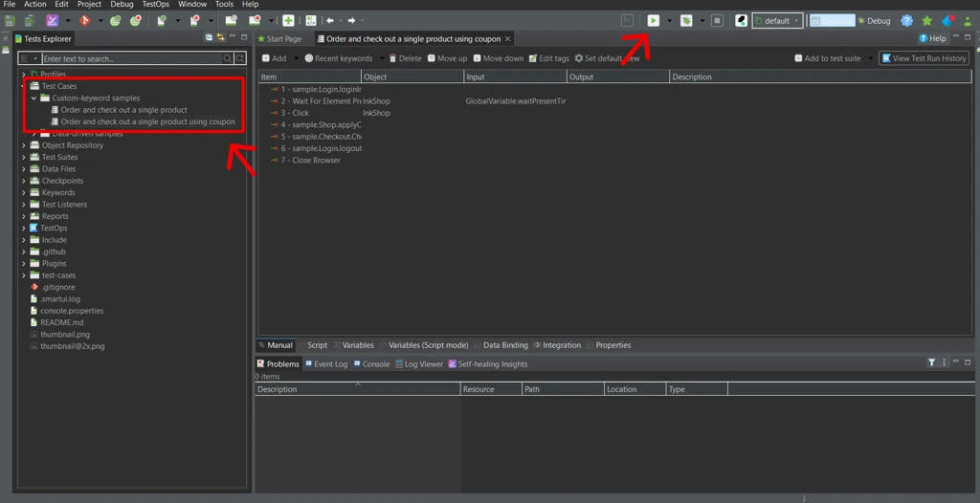Switch to the Start Page tab
Screen dimensions: 980x503
[279, 39]
